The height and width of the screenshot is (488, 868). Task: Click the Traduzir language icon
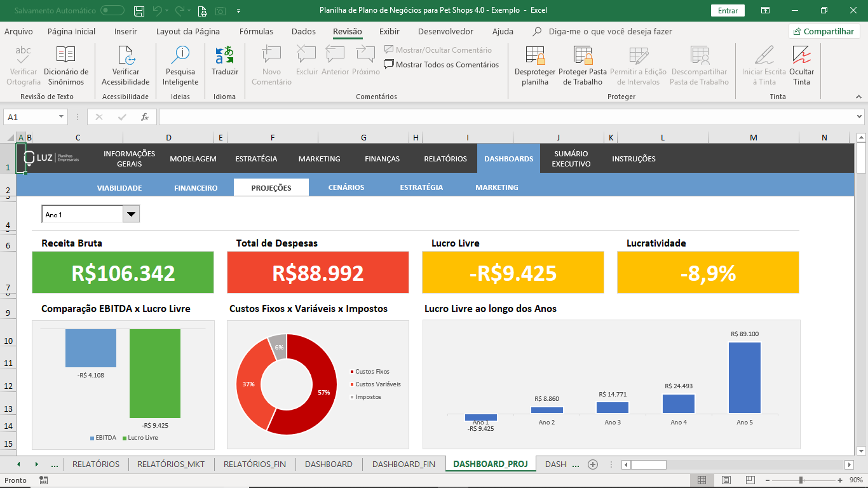(x=224, y=56)
